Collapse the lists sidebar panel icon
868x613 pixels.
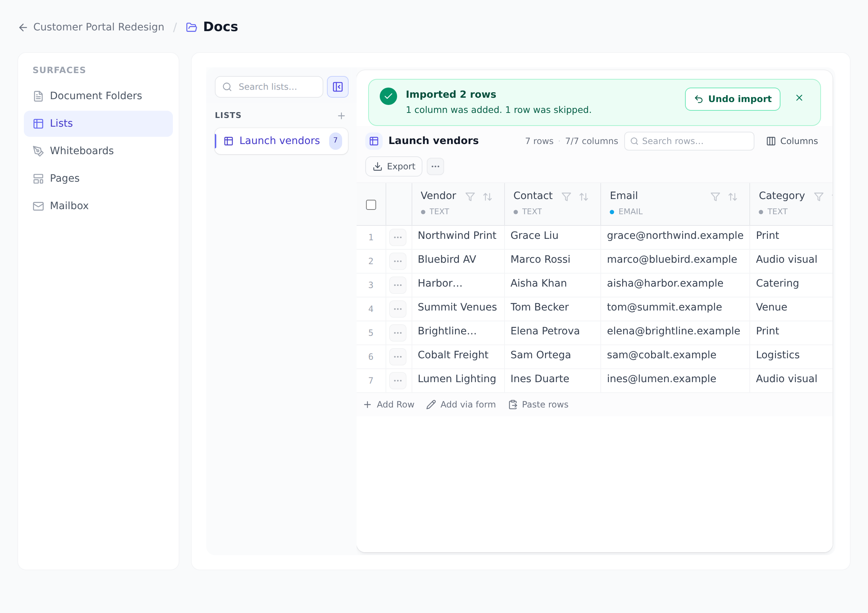coord(337,87)
